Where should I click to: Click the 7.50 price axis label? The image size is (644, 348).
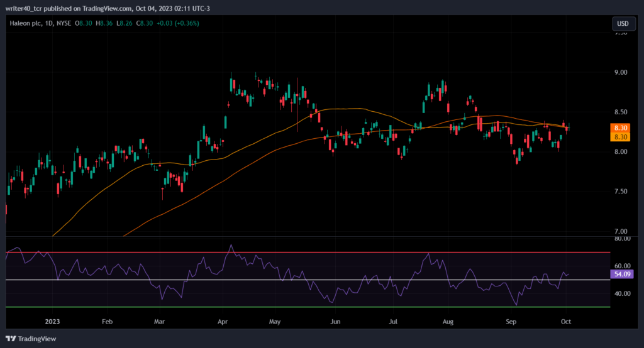[x=621, y=191]
